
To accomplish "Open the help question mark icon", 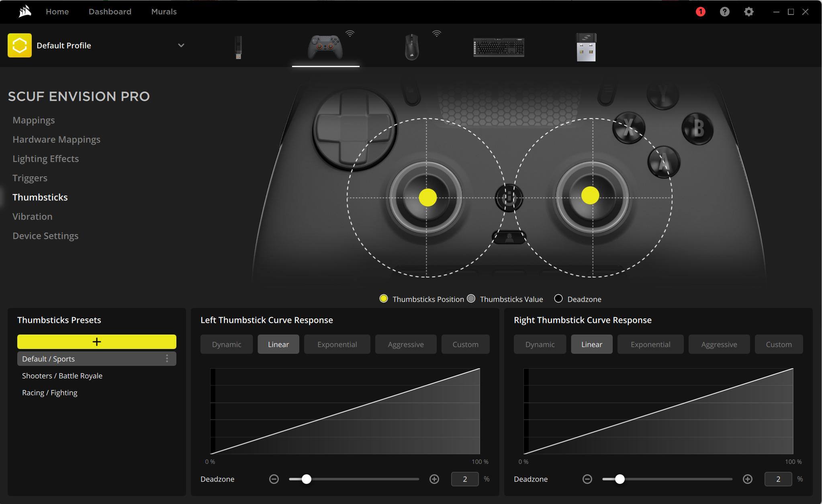I will click(724, 12).
